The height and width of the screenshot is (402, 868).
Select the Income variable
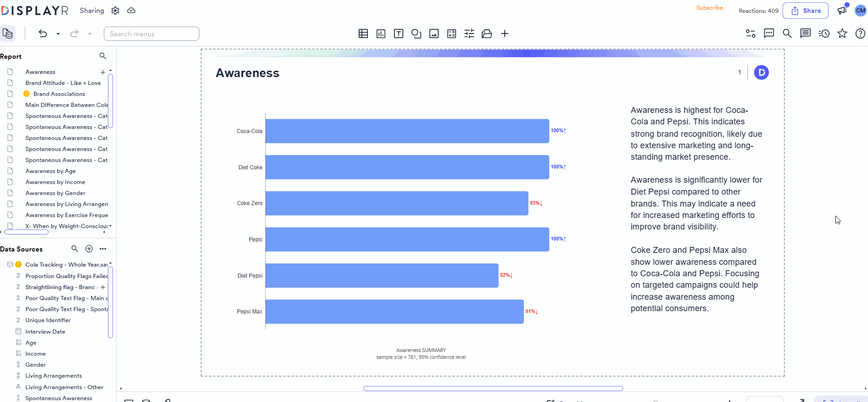35,354
